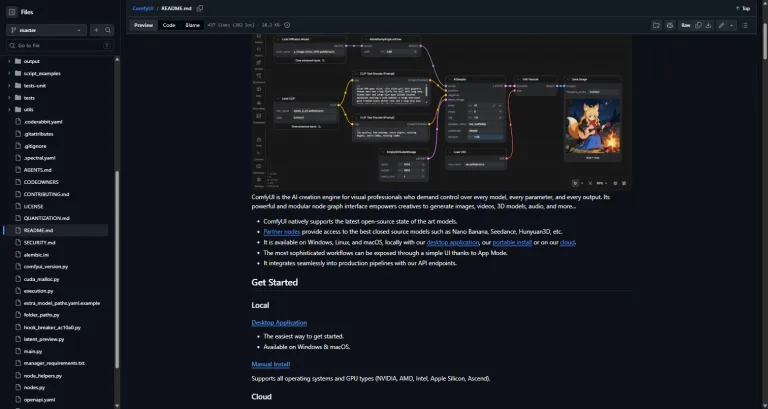Screen dimensions: 768x409
Task: Click the Copilot icon in file toolbar
Action: point(670,25)
